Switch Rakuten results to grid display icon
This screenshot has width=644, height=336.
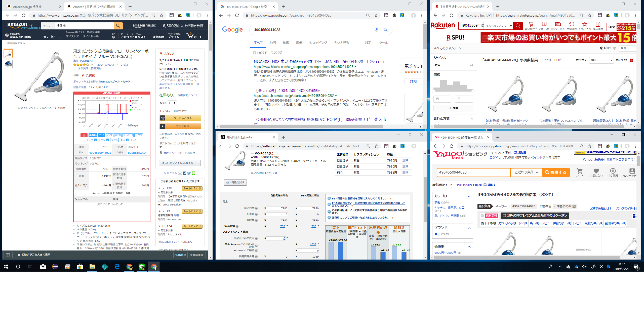click(631, 60)
